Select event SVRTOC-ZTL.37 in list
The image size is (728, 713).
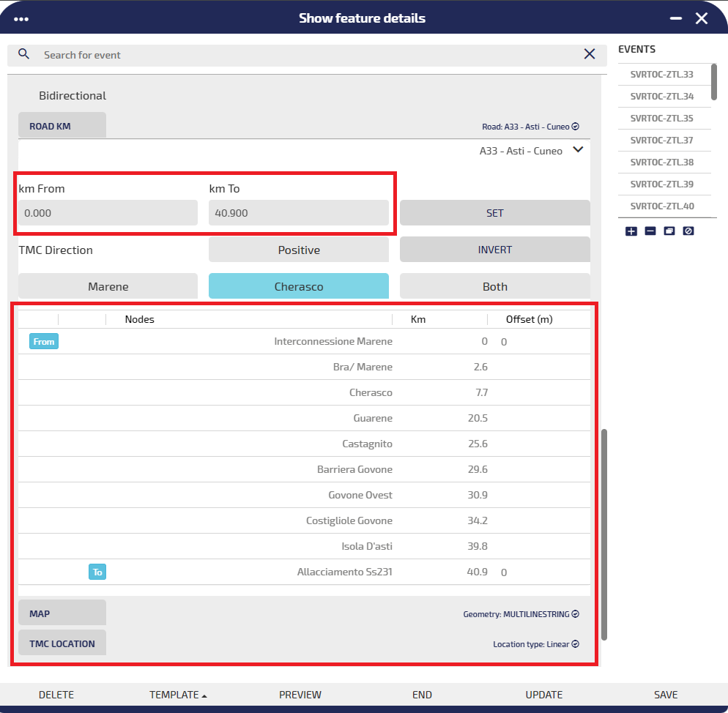661,141
